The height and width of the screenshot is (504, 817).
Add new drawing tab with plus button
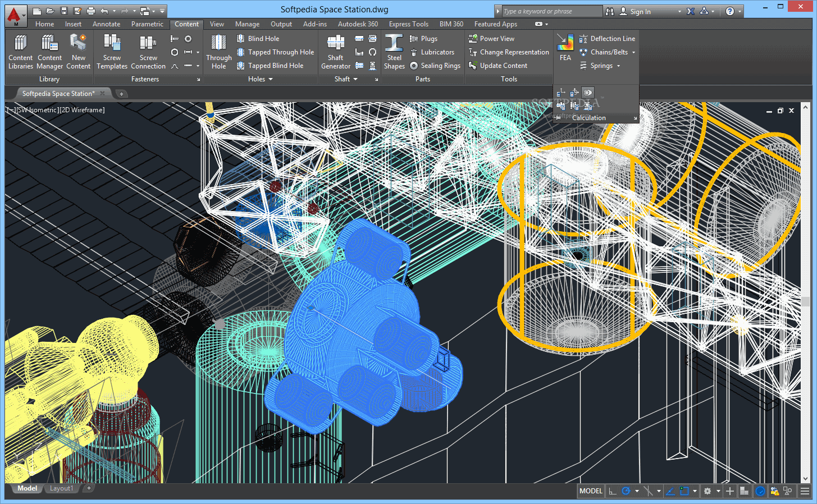(121, 94)
